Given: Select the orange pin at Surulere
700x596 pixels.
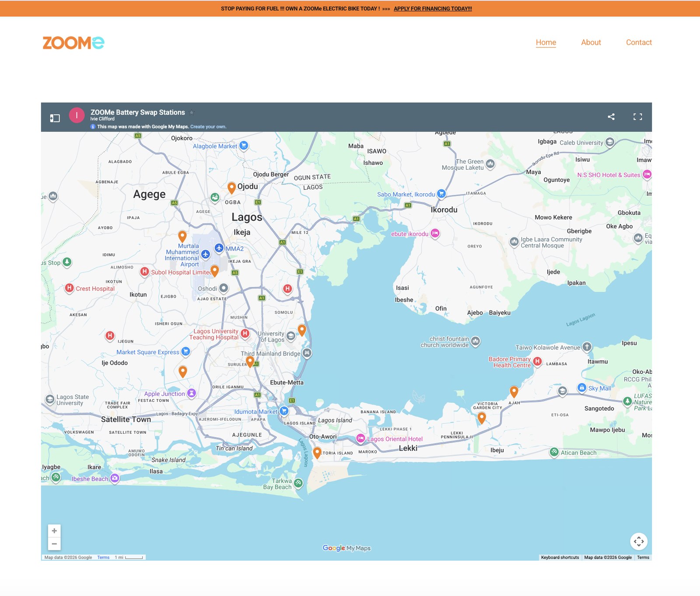Looking at the screenshot, I should [250, 362].
